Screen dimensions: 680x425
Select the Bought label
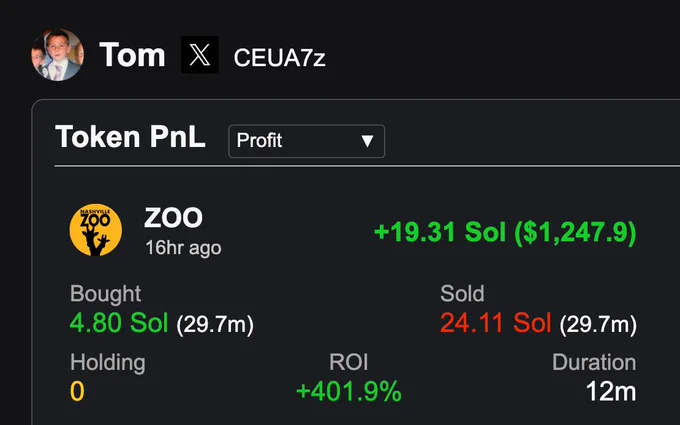(105, 294)
